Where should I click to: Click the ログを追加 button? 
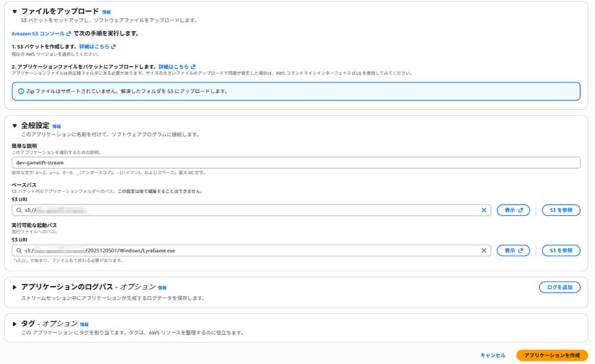point(559,287)
